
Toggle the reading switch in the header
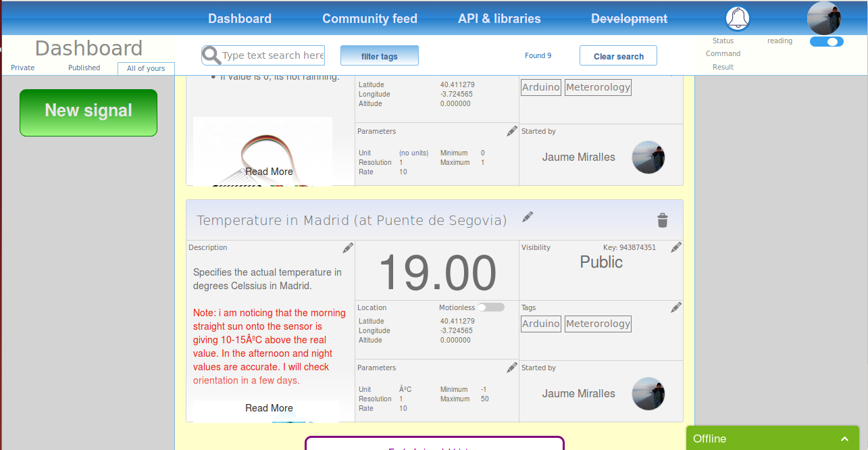[827, 42]
